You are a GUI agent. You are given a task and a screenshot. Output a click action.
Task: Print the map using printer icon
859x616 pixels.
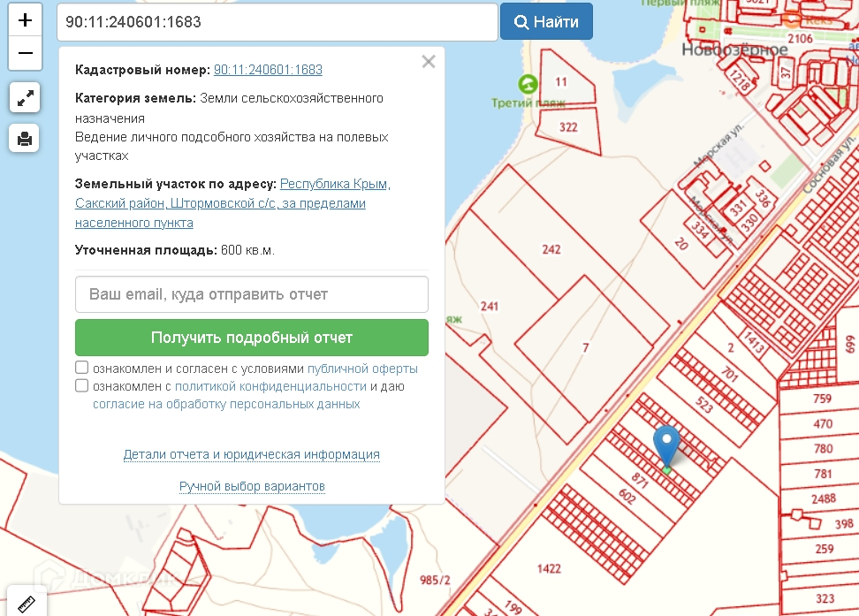click(x=25, y=138)
